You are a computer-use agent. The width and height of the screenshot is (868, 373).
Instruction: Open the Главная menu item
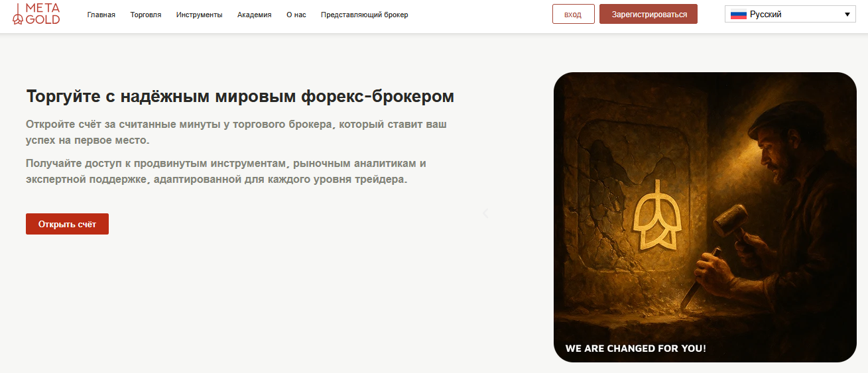pyautogui.click(x=101, y=15)
